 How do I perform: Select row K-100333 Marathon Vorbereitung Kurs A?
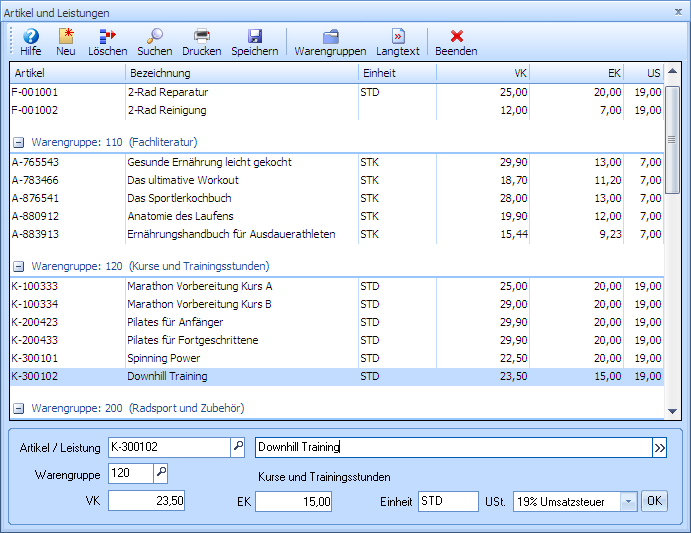pos(337,287)
